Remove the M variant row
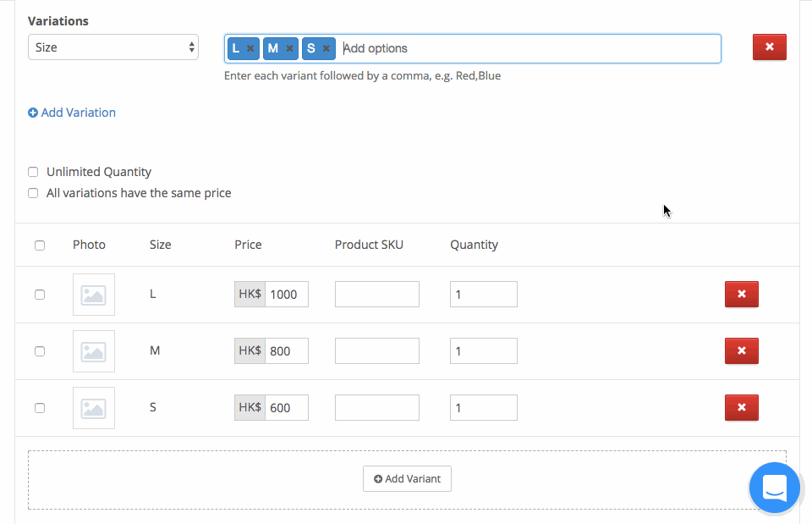Viewport: 812px width, 524px height. (742, 350)
